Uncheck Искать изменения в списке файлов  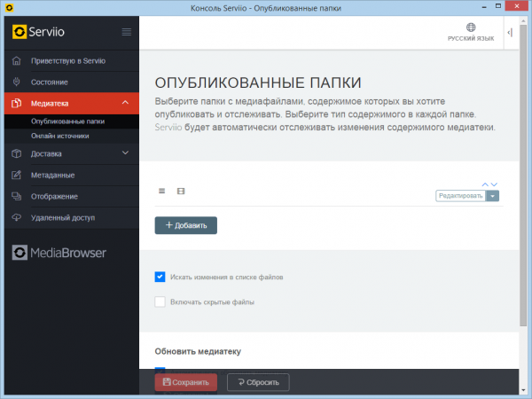(x=160, y=277)
